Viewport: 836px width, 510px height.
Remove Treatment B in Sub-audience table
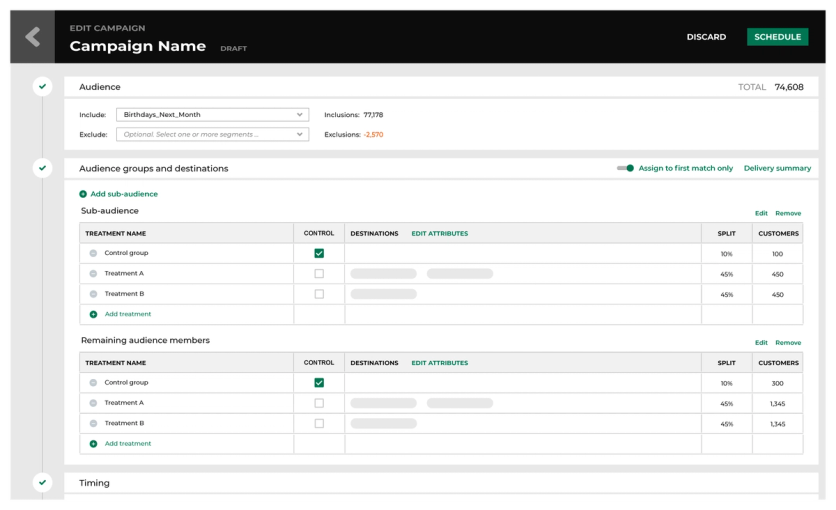[93, 294]
